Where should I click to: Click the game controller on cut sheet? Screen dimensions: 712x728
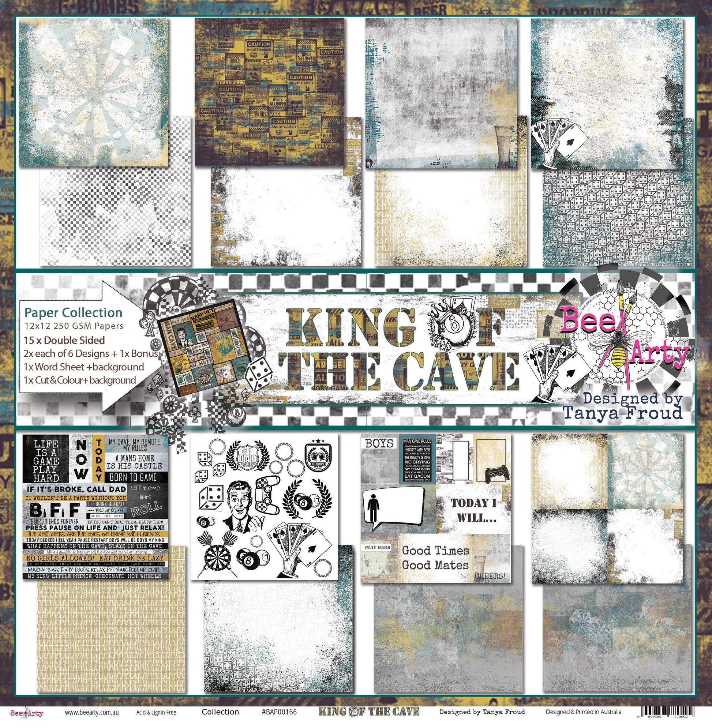[x=267, y=496]
